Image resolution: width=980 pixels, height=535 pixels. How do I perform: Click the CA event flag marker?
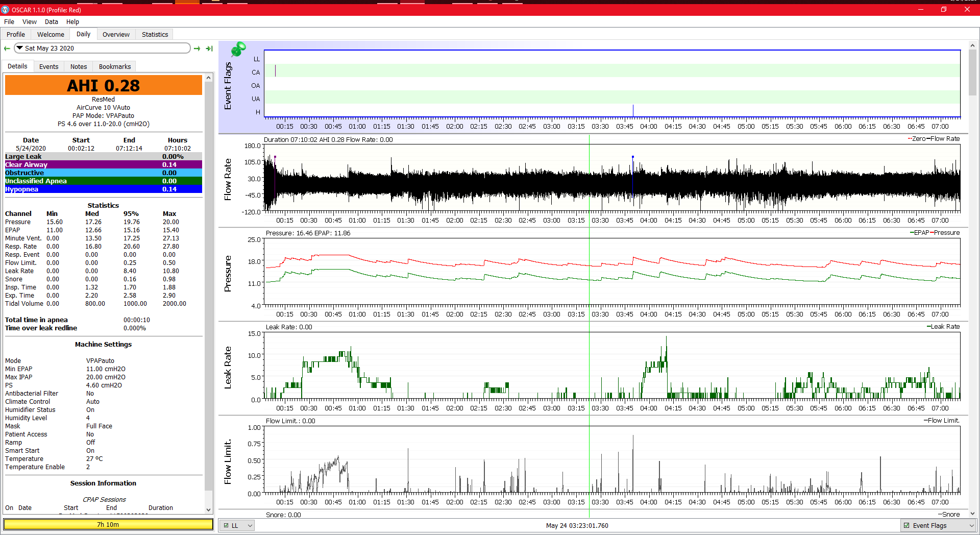275,70
